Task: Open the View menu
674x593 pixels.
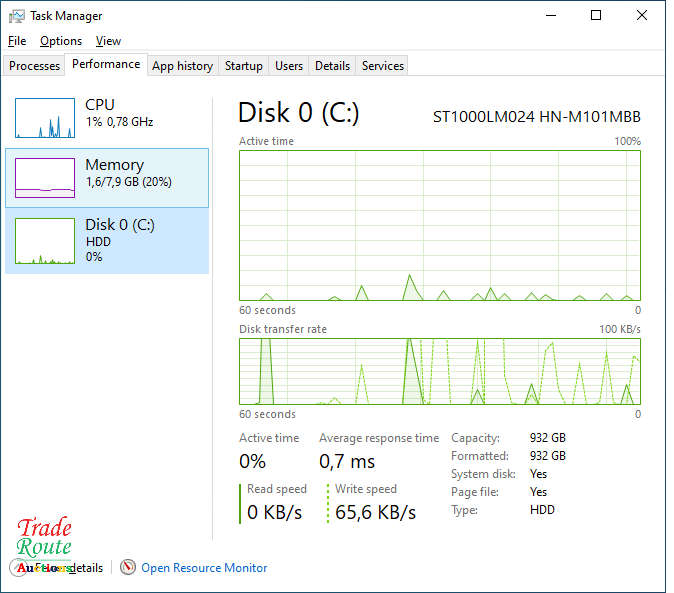Action: tap(108, 41)
